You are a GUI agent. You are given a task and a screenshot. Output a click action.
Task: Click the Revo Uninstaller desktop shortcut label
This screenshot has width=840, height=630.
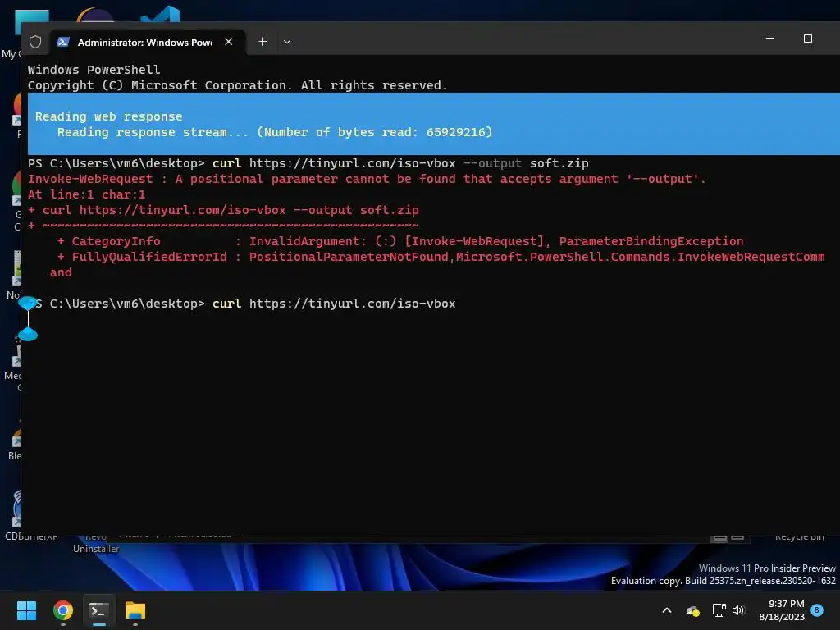[x=96, y=543]
